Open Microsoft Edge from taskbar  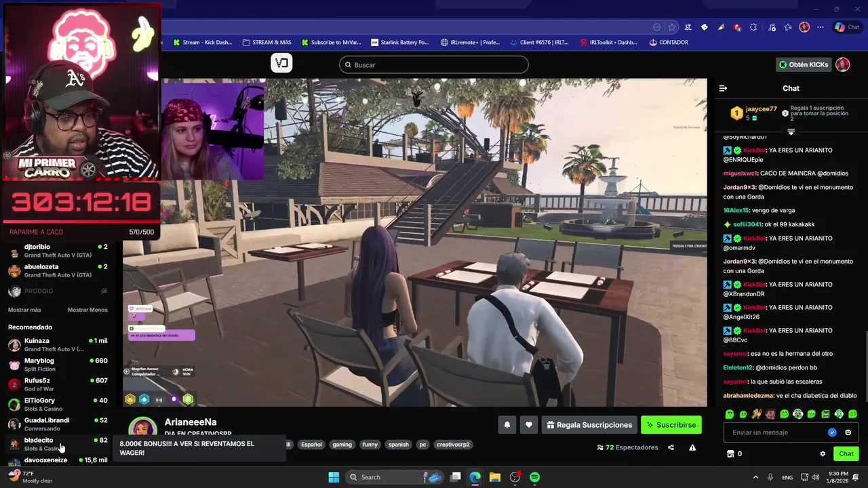click(475, 477)
